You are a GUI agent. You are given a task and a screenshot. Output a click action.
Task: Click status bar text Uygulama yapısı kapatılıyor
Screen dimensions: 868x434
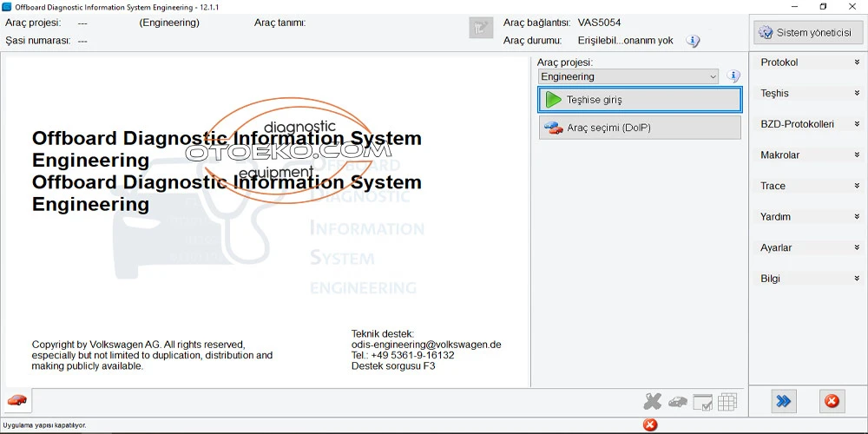[44, 425]
